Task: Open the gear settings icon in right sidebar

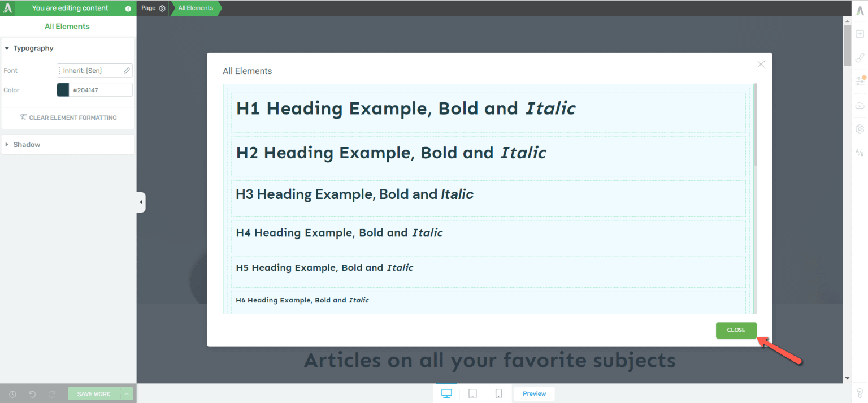Action: [860, 129]
